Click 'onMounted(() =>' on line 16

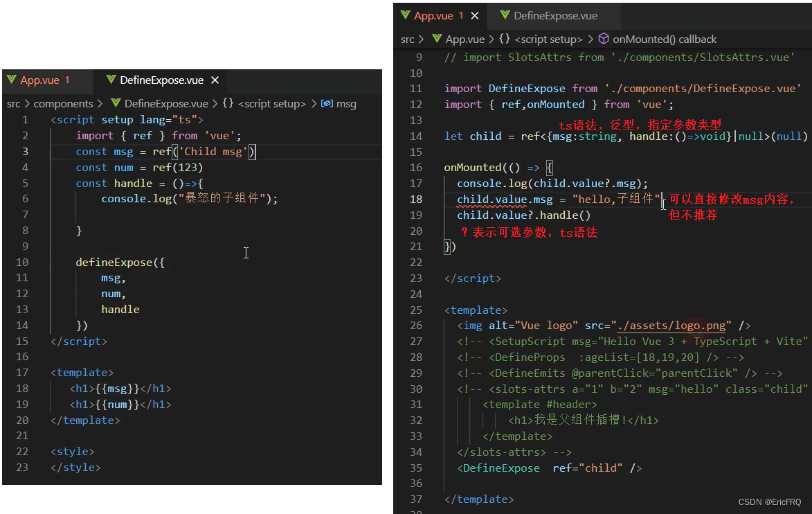[x=491, y=168]
